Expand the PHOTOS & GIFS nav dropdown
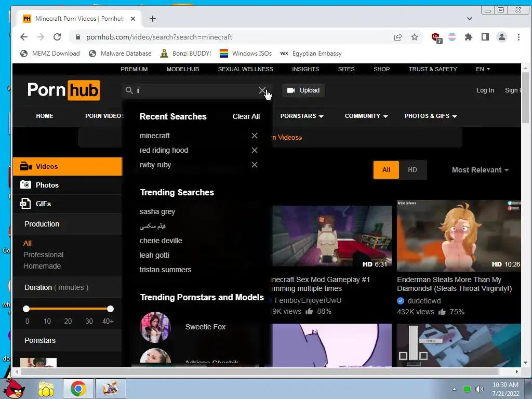Screen dimensions: 532x399 coord(431,116)
